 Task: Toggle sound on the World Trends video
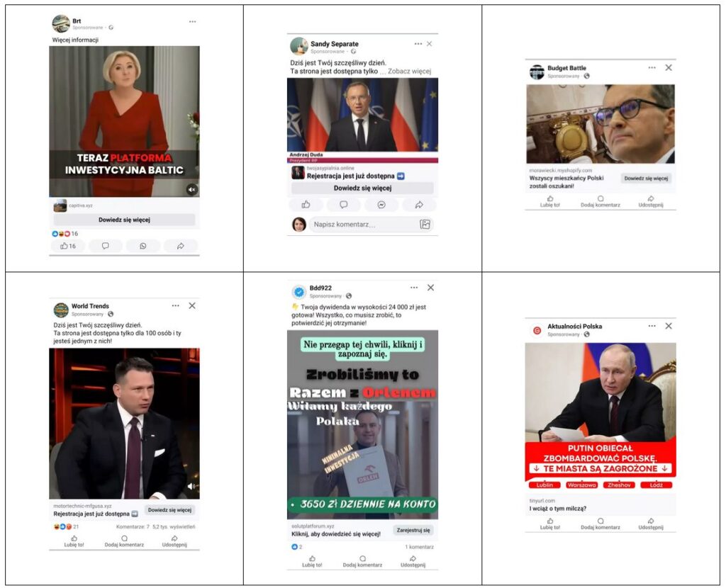tap(191, 486)
